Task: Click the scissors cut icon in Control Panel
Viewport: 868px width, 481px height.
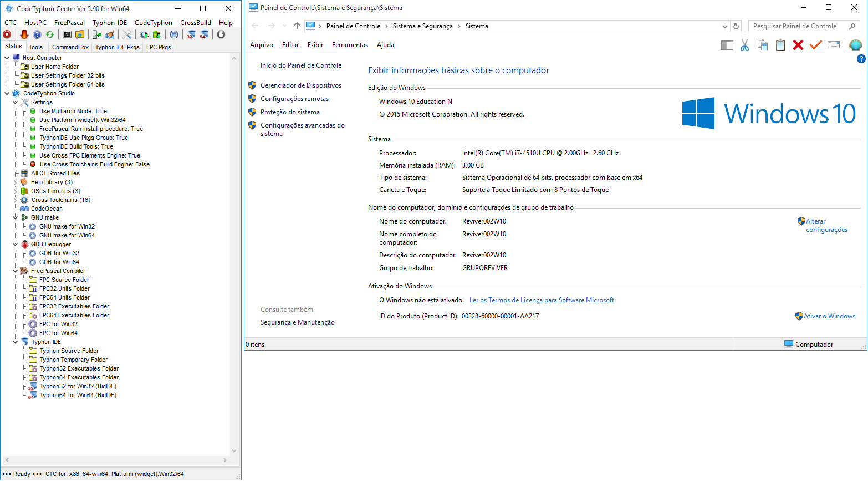Action: pyautogui.click(x=744, y=45)
